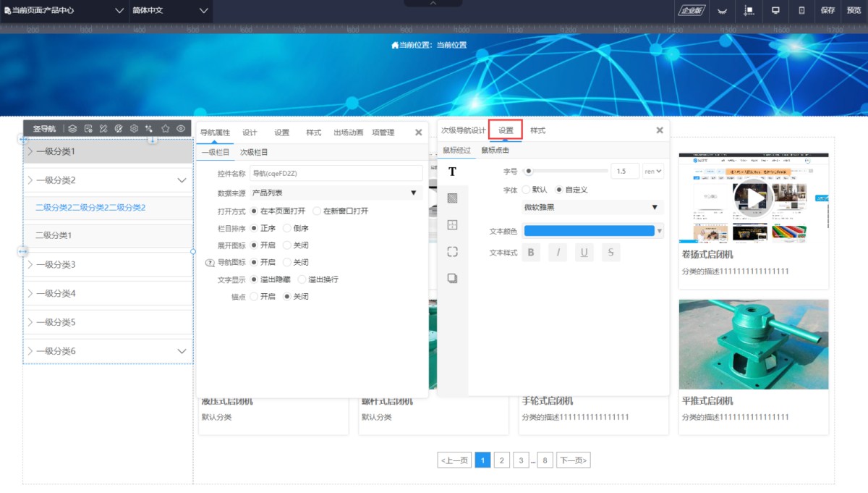Click the closed-eye hide icon in top bar
The height and width of the screenshot is (493, 868).
pyautogui.click(x=722, y=10)
